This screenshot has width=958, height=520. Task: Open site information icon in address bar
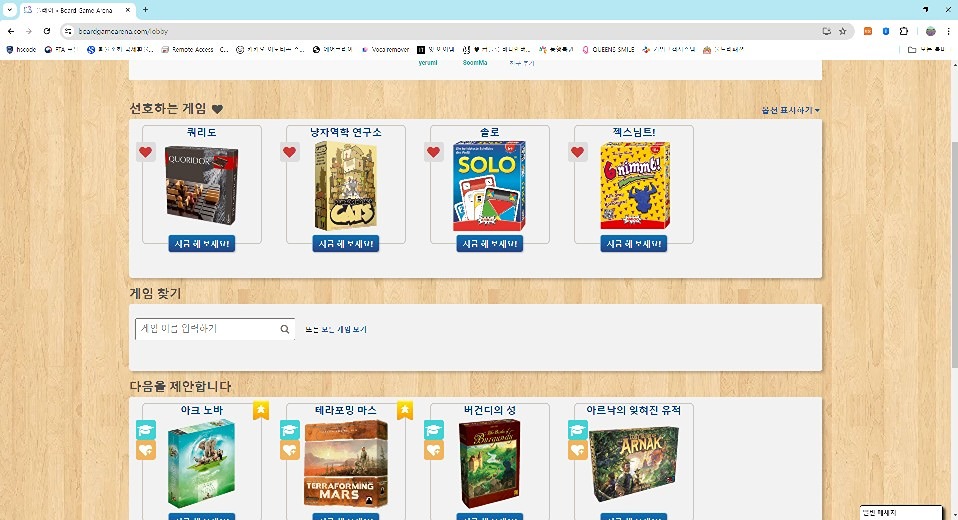[68, 31]
